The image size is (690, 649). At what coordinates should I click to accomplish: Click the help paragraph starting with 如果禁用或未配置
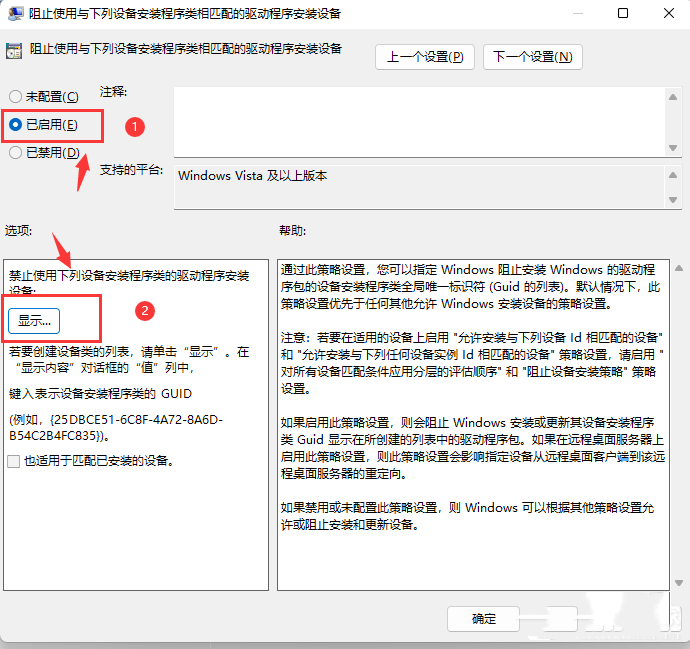tap(467, 516)
